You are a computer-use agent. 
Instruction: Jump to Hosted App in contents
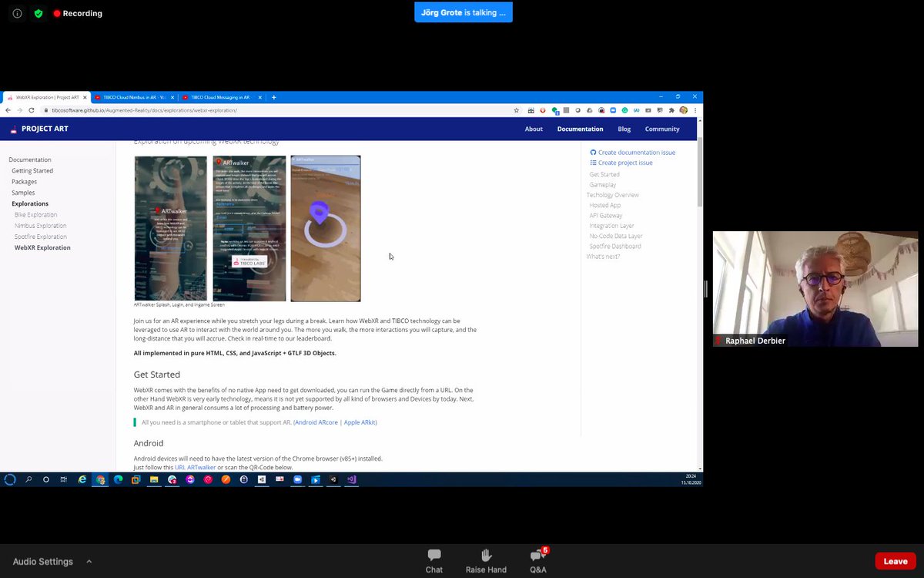point(605,205)
